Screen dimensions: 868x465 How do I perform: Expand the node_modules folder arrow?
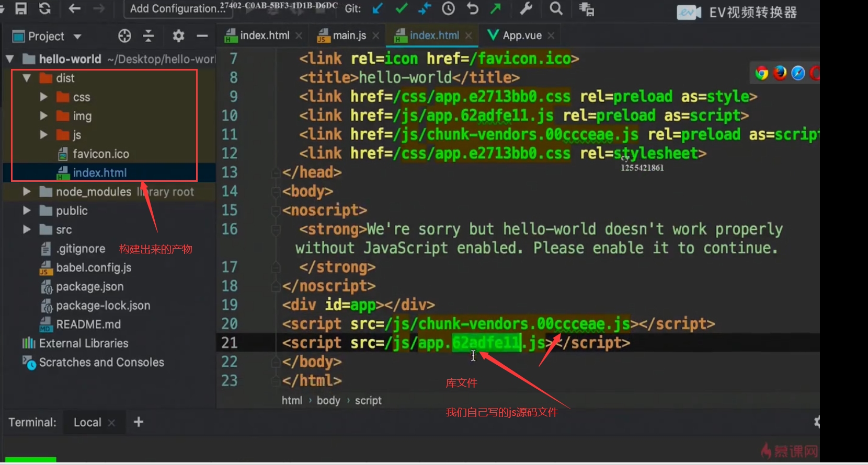tap(27, 192)
